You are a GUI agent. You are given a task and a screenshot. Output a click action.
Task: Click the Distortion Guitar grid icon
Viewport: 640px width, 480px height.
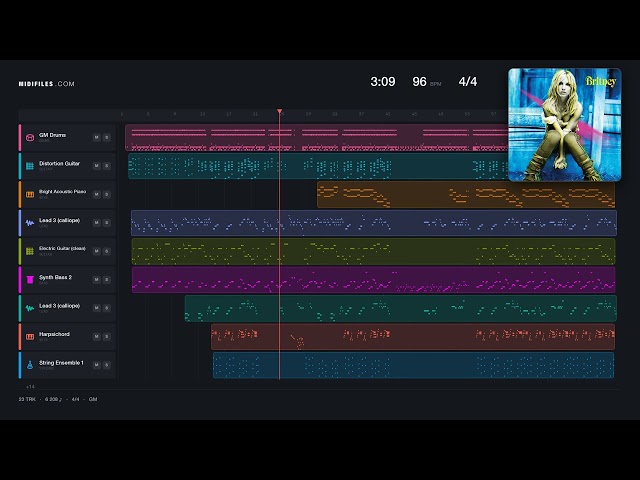30,166
